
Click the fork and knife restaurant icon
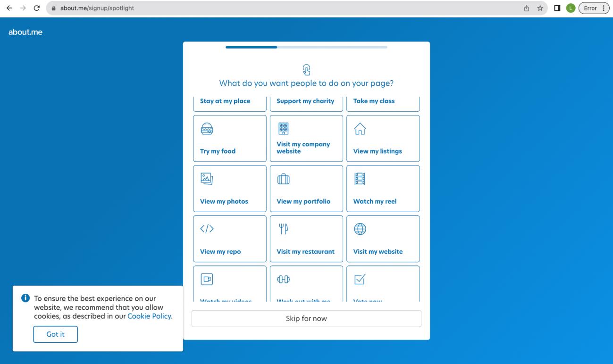pos(283,229)
